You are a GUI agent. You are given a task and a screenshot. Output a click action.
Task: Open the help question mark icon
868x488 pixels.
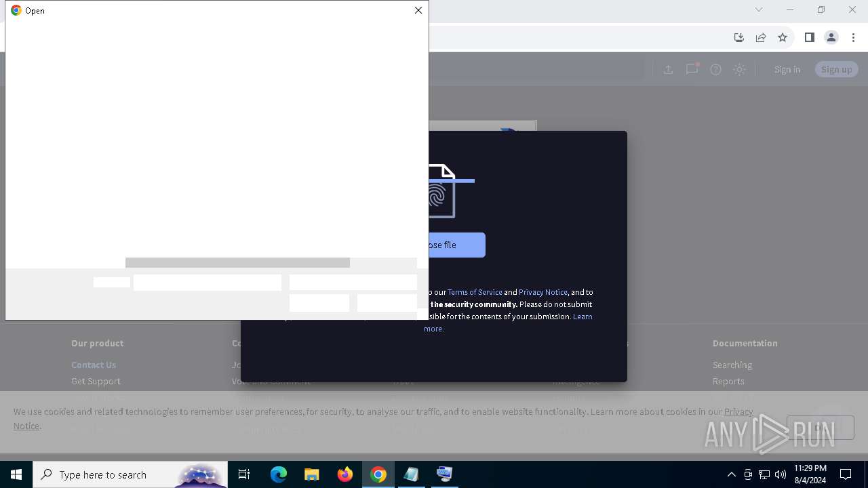tap(715, 69)
